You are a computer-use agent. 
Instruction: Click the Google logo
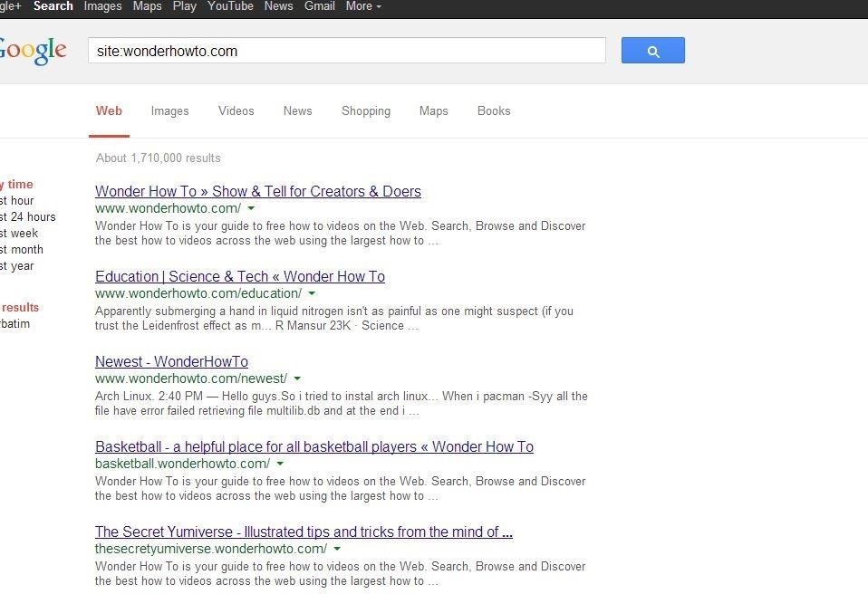[32, 51]
